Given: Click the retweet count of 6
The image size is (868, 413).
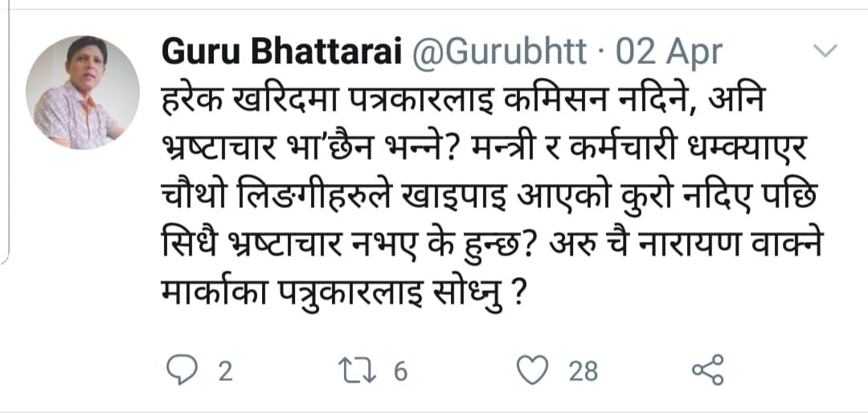Looking at the screenshot, I should tap(402, 371).
